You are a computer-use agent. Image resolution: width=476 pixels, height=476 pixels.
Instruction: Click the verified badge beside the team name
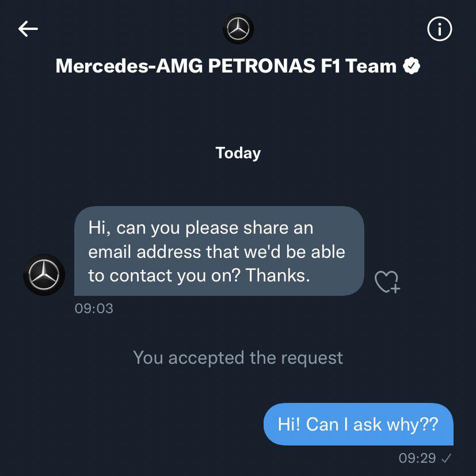412,66
